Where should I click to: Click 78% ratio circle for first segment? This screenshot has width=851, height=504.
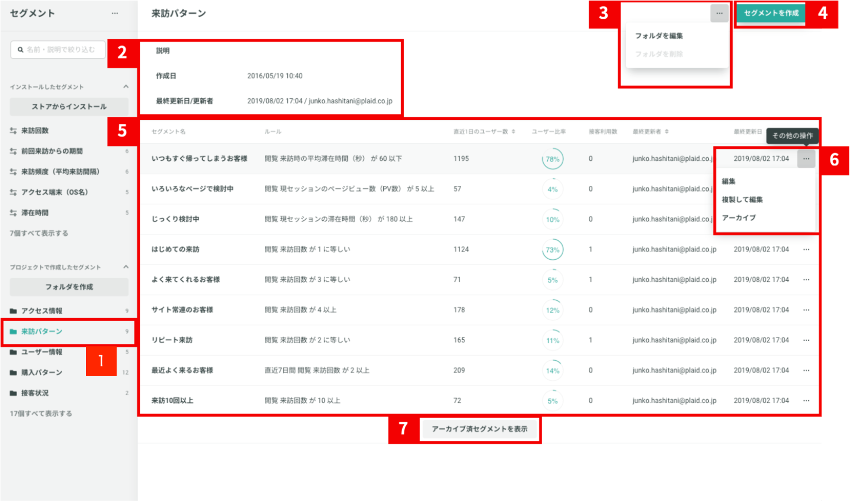553,159
